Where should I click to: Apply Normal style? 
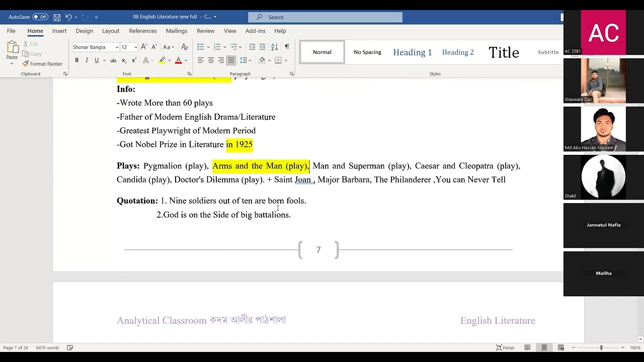pos(322,52)
